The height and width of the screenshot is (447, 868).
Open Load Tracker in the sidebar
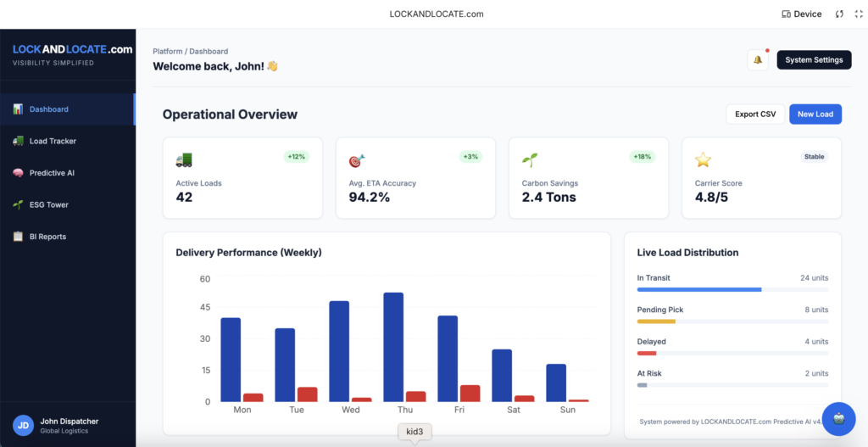(53, 141)
